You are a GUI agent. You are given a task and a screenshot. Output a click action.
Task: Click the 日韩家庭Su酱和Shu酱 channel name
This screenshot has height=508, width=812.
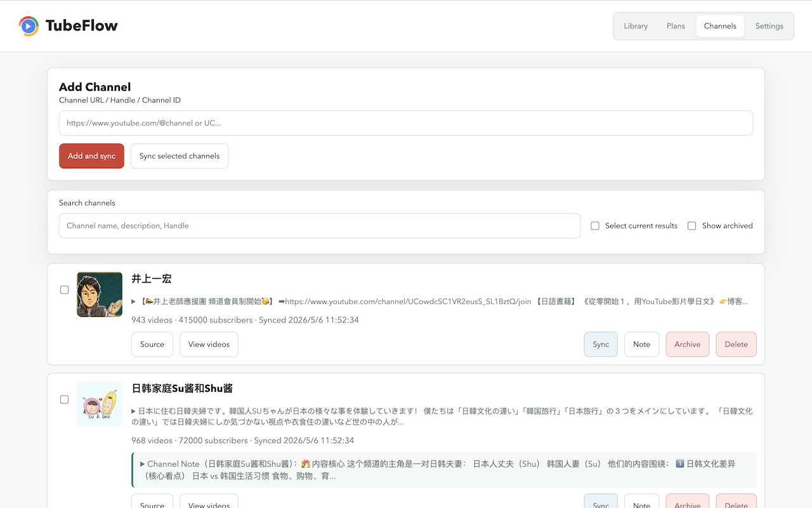(182, 388)
